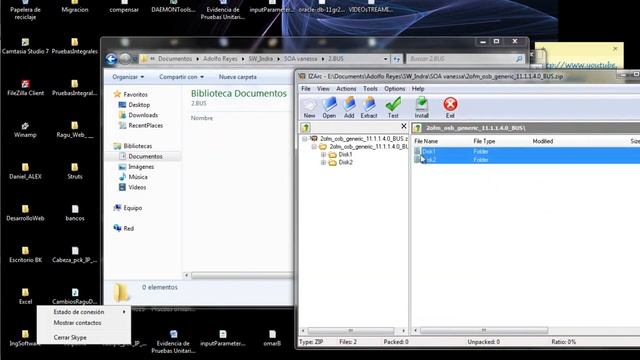
Task: Select Desktop in the Explorer sidebar
Action: tap(139, 105)
